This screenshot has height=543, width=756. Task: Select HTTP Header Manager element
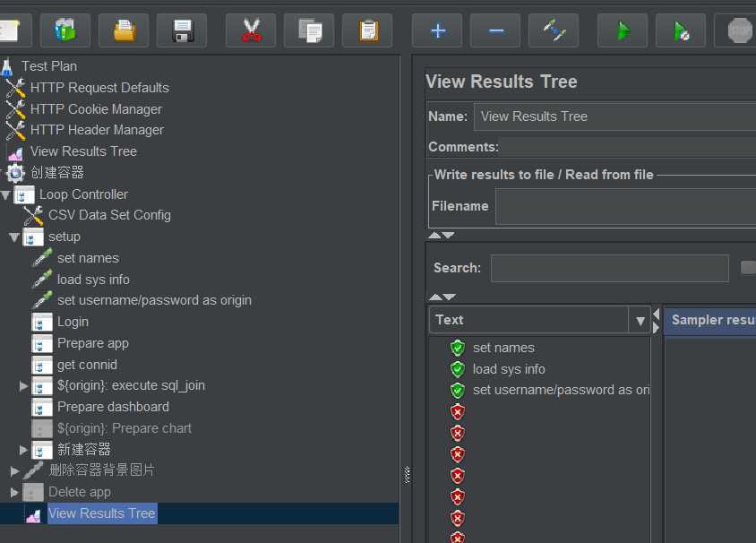(97, 130)
